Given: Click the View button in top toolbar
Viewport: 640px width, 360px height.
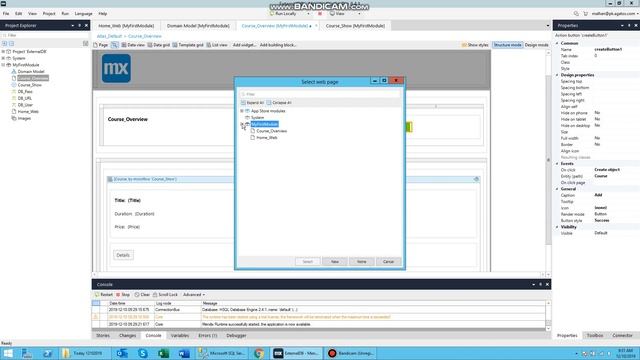Looking at the screenshot, I should tap(338, 13).
